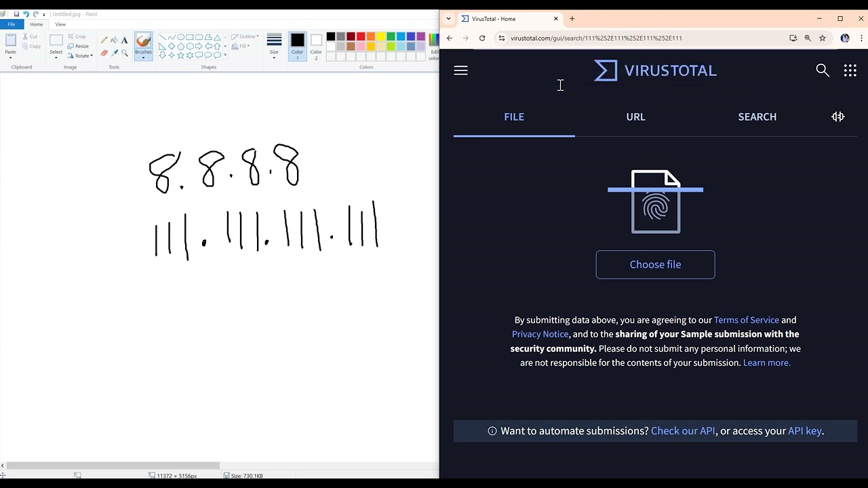
Task: Click the Redo arrow in Paint title bar
Action: pyautogui.click(x=35, y=14)
